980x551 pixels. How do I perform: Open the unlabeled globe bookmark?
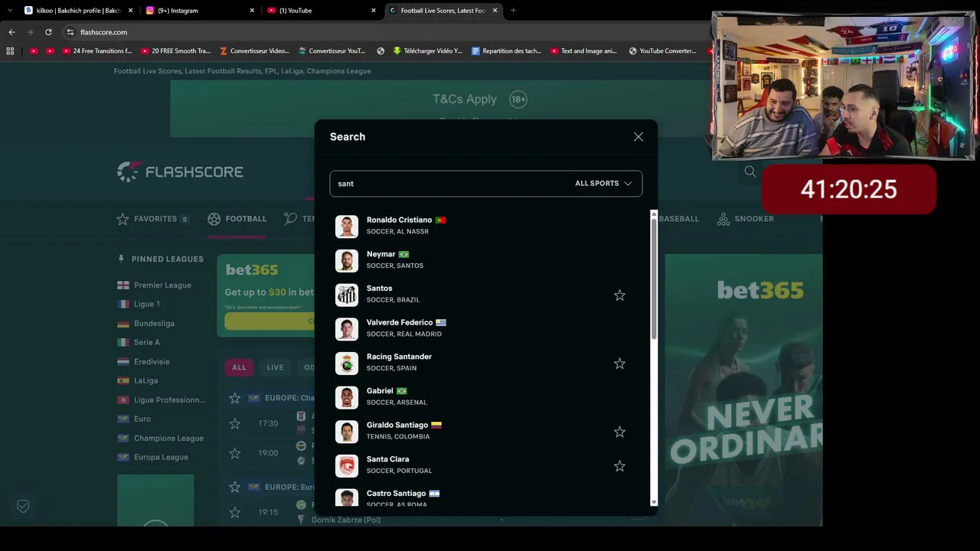tap(381, 51)
